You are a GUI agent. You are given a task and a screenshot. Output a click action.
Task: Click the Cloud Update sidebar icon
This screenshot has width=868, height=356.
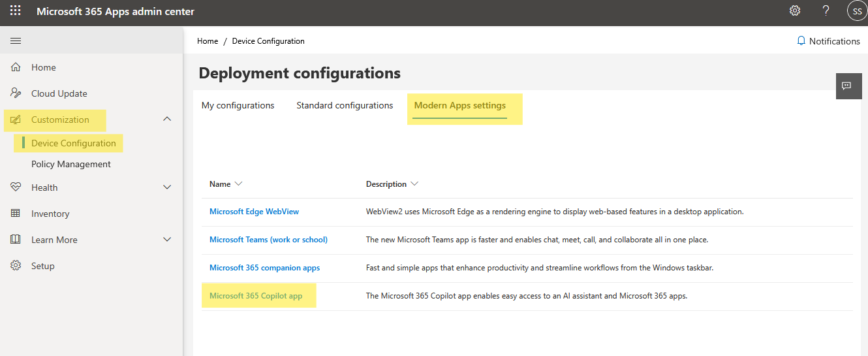(x=16, y=93)
